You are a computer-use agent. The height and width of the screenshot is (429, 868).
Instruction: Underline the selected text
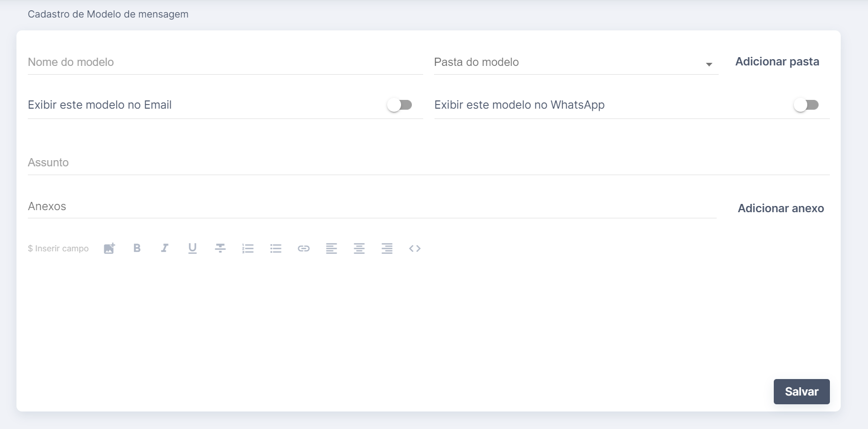click(193, 248)
